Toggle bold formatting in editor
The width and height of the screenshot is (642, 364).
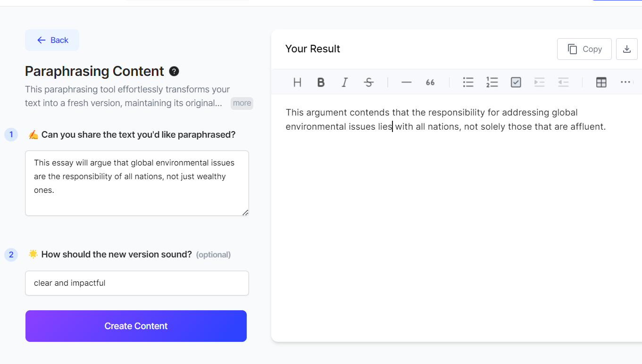click(321, 83)
